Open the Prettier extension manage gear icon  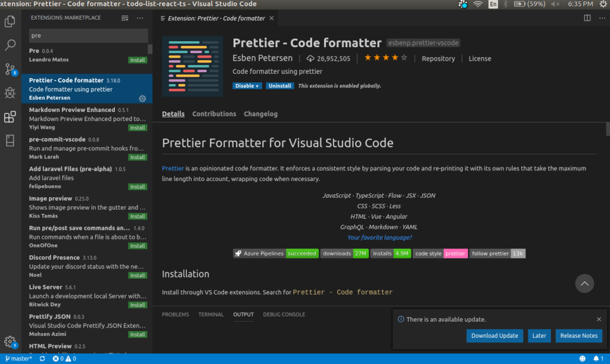tap(142, 98)
